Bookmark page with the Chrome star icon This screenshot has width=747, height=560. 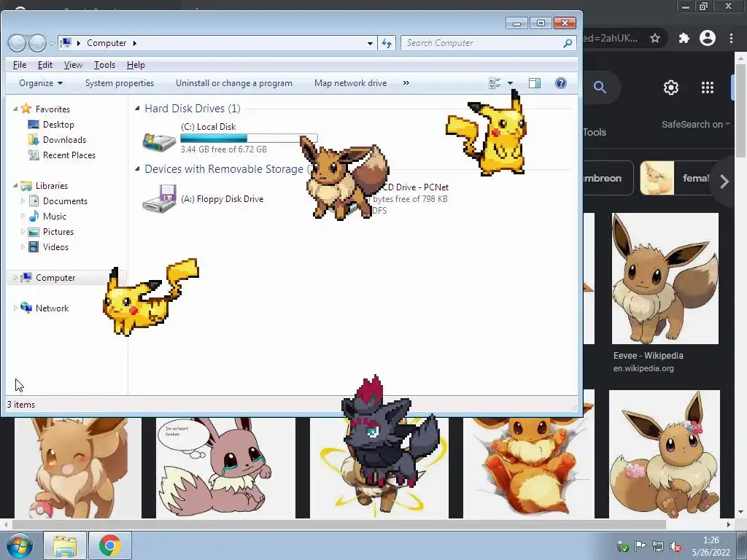655,38
